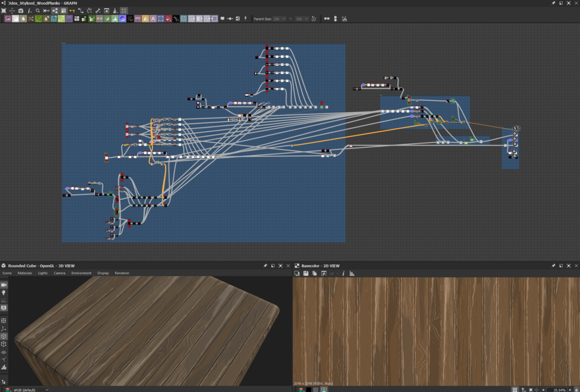The height and width of the screenshot is (392, 580).
Task: Add a Value Processor node
Action: (x=176, y=18)
